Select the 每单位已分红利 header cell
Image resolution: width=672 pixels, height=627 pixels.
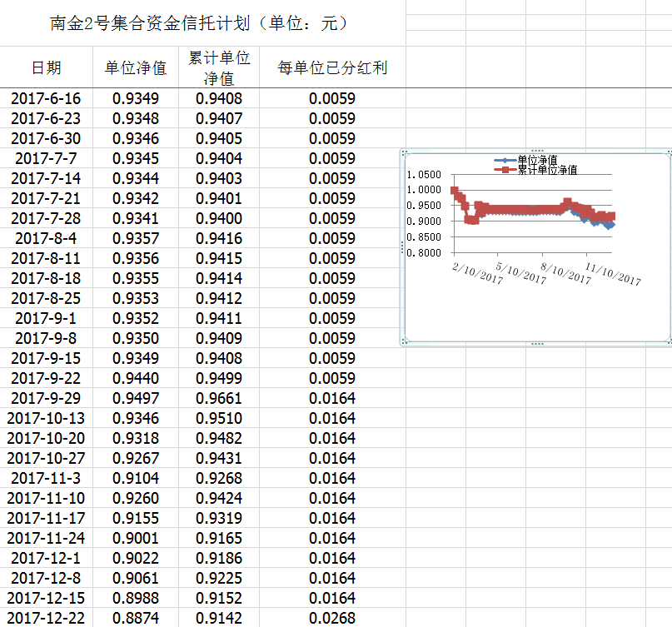[x=332, y=68]
